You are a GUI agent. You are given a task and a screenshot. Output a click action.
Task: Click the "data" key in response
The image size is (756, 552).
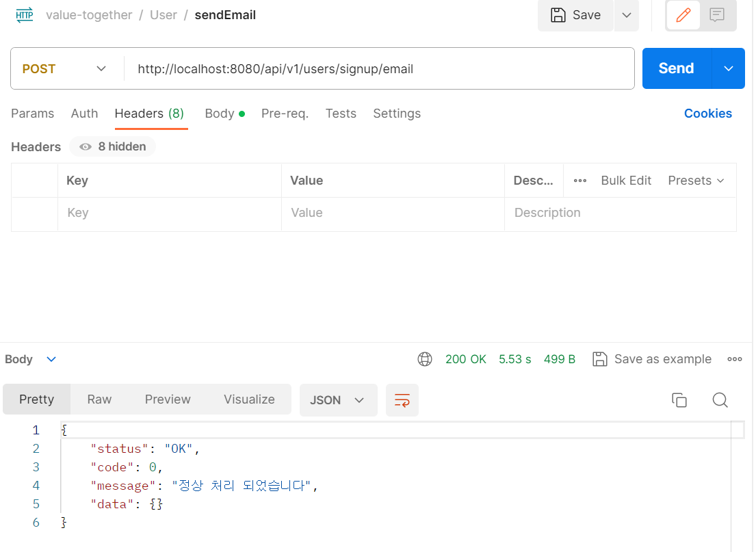(112, 504)
